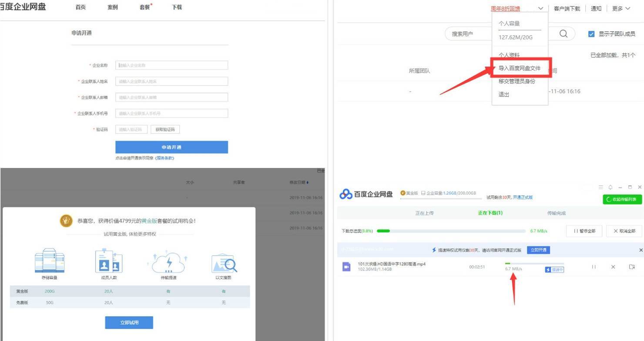The width and height of the screenshot is (644, 341).
Task: Click the bell notification icon in client
Action: point(610,187)
